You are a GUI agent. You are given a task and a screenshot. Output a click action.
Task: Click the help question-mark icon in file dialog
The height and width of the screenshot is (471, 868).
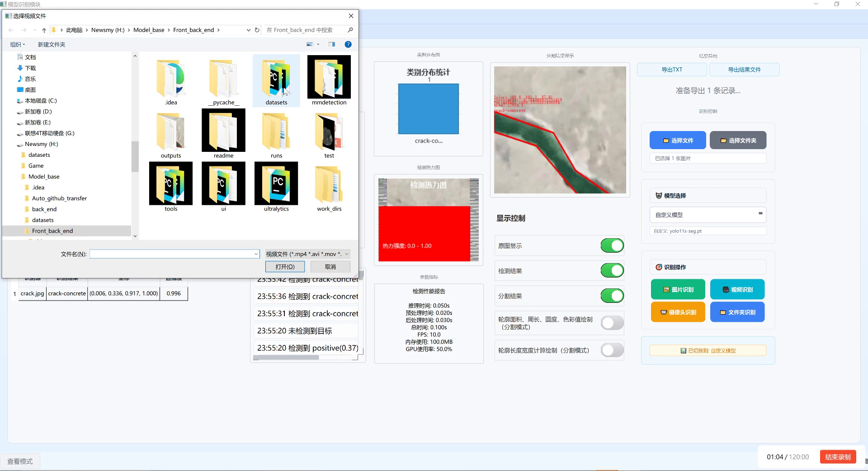pos(348,44)
